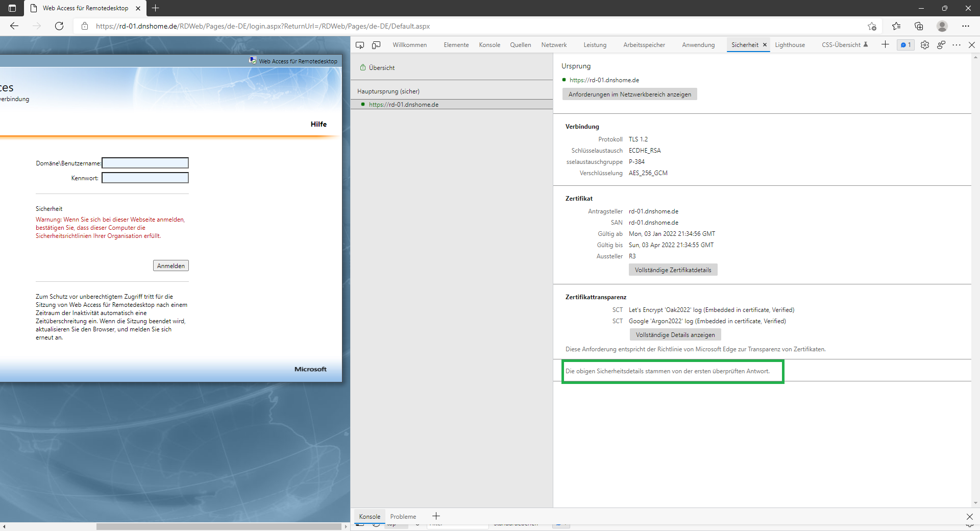Open the Favorites list icon
Viewport: 980px width, 531px height.
point(896,26)
